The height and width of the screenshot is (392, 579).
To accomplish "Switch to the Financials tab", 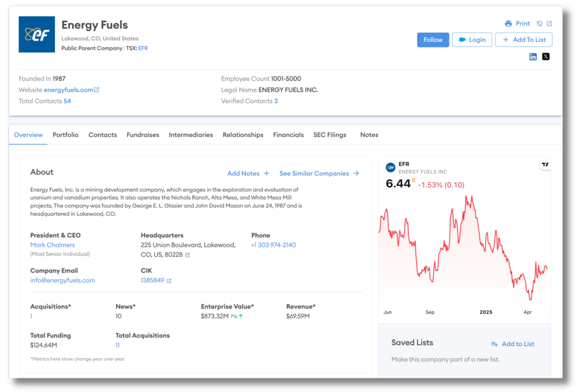I will pyautogui.click(x=288, y=135).
